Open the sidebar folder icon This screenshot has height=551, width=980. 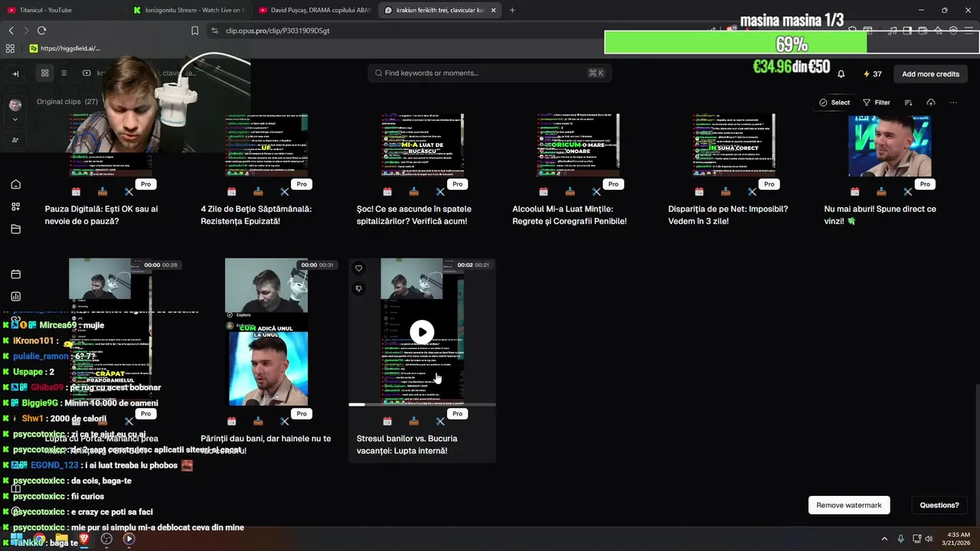coord(15,229)
